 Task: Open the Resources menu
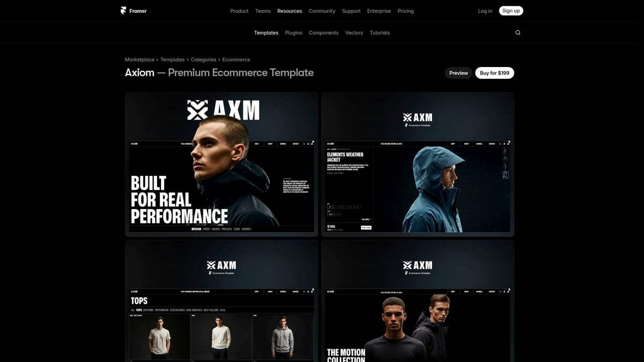pos(290,11)
